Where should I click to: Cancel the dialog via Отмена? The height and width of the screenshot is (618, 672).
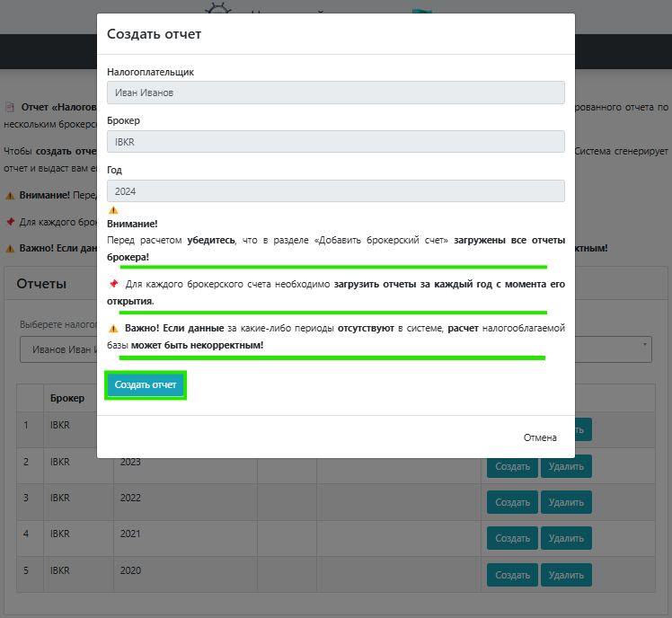(x=540, y=437)
